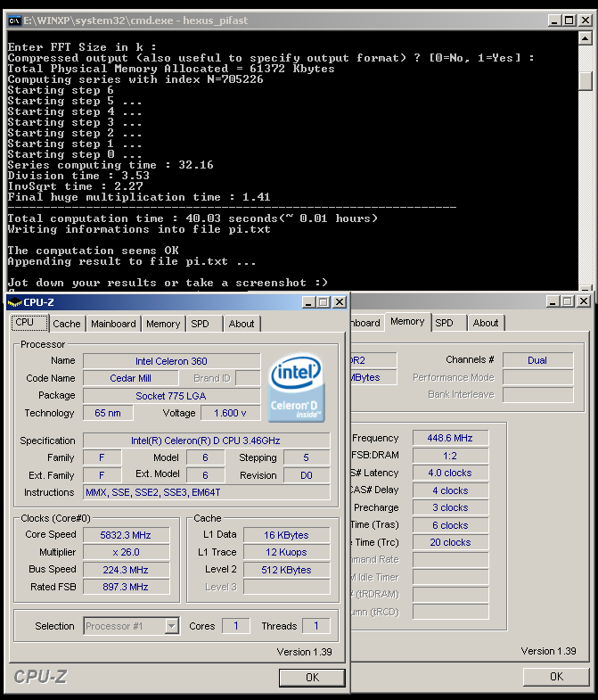Click the Technology value '65 nm'
This screenshot has width=598, height=700.
(x=108, y=414)
